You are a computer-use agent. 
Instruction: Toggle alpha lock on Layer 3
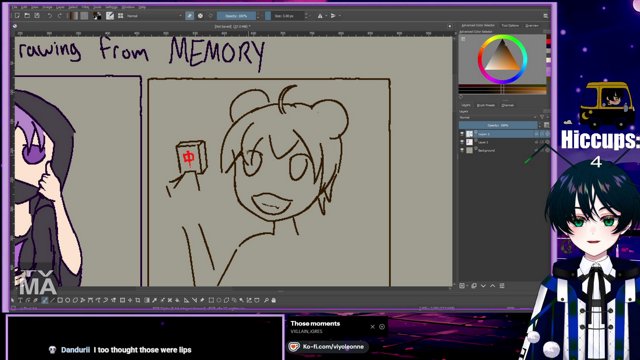coord(547,134)
